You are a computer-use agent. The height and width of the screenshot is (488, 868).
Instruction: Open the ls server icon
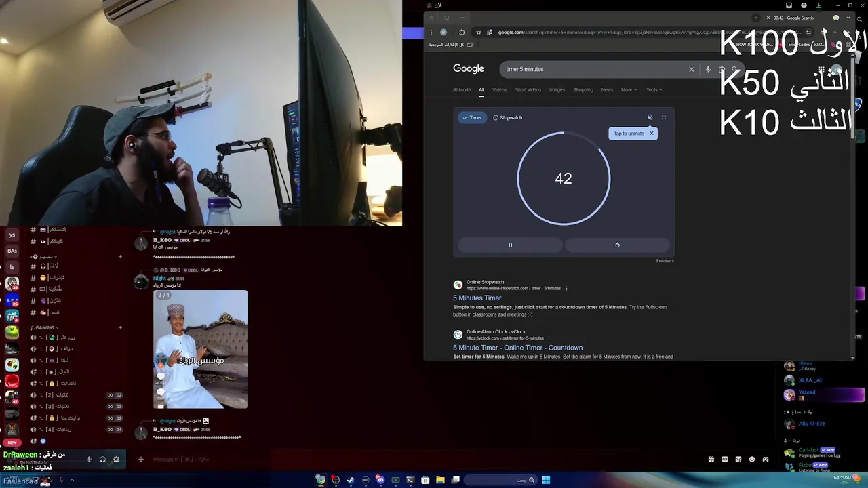click(x=12, y=267)
